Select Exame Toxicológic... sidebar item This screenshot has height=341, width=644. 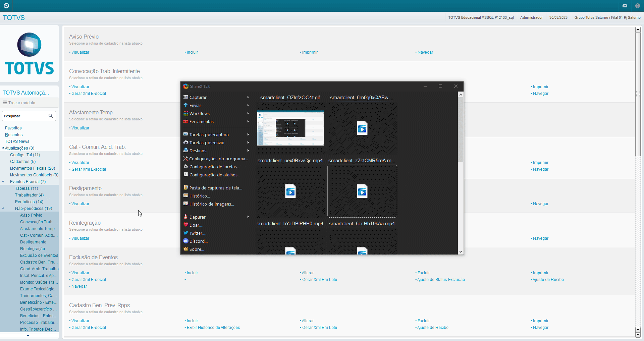click(39, 289)
